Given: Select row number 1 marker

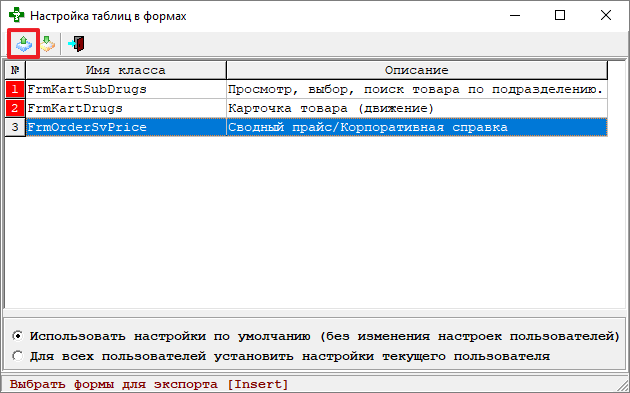Looking at the screenshot, I should tap(15, 89).
